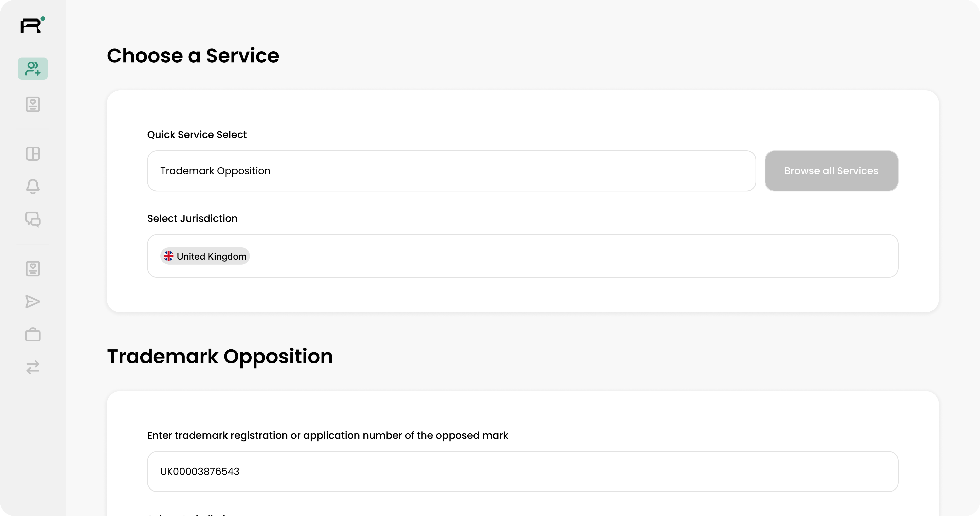Open the briefcase icon in sidebar
The width and height of the screenshot is (980, 516).
(33, 335)
